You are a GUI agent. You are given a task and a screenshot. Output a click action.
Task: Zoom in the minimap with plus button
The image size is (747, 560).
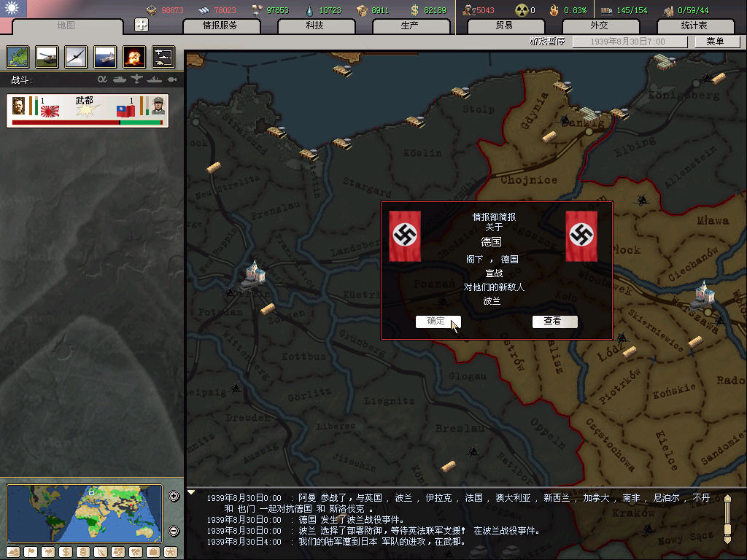tap(174, 496)
